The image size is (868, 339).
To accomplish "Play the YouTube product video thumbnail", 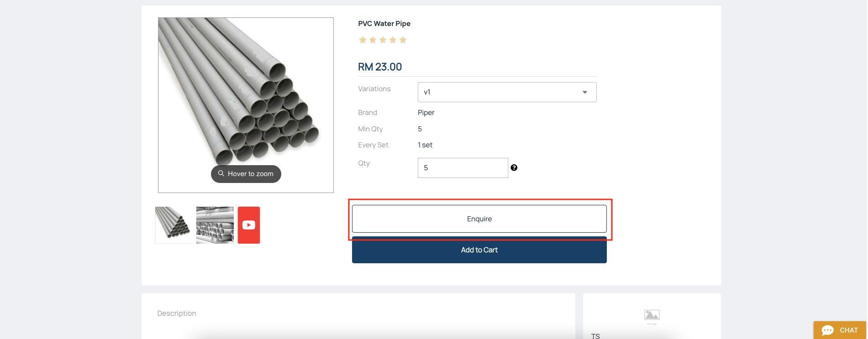I will [x=249, y=225].
